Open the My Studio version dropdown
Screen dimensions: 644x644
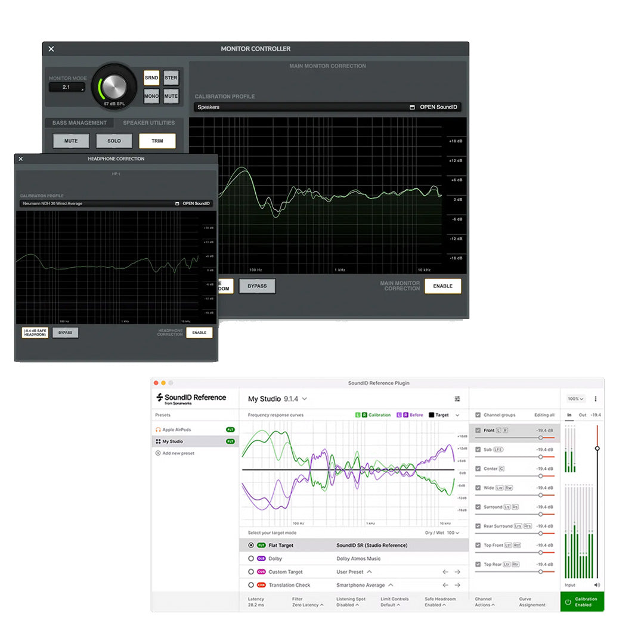304,398
